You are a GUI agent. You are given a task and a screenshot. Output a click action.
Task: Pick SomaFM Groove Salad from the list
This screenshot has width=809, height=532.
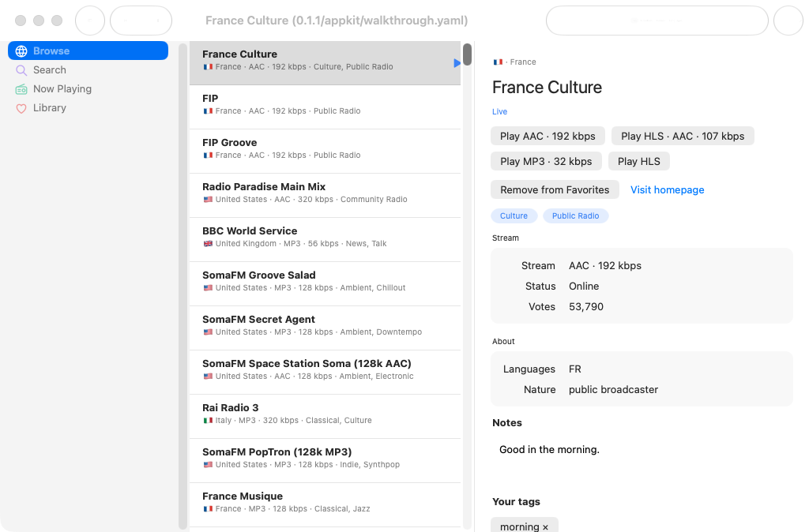click(325, 284)
